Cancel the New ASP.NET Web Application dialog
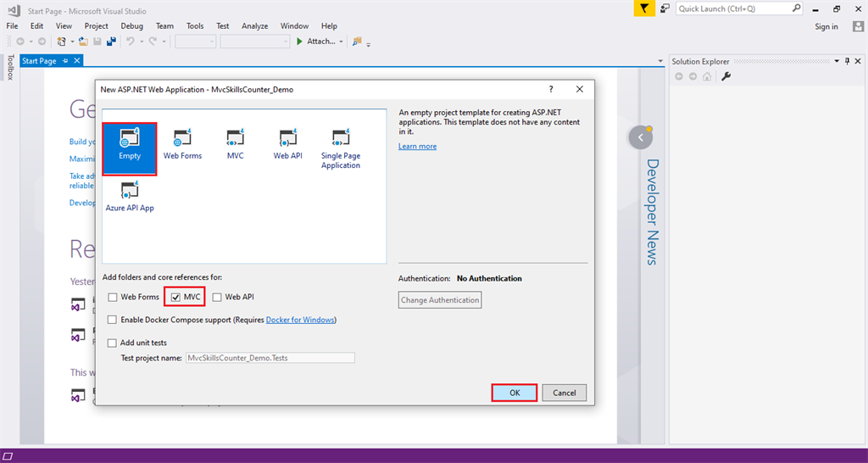The image size is (868, 463). pyautogui.click(x=564, y=393)
